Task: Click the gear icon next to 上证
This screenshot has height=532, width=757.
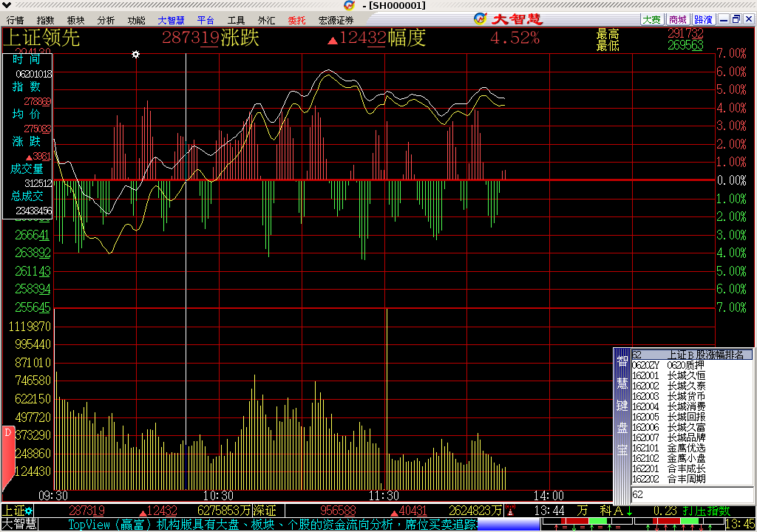Action: pyautogui.click(x=29, y=511)
